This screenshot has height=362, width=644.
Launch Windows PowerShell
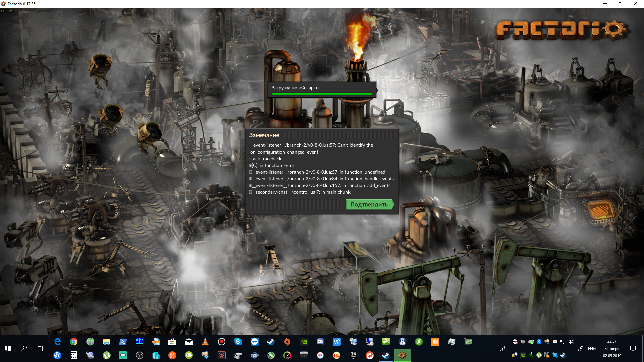pos(123,342)
